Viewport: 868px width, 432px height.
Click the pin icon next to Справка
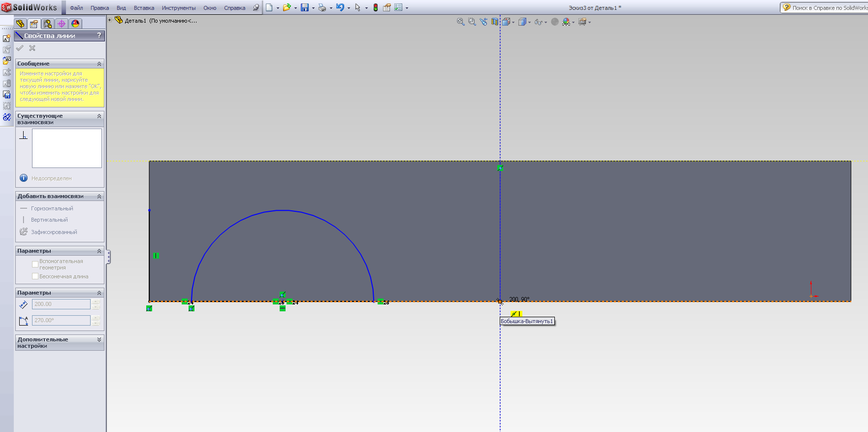pos(256,7)
